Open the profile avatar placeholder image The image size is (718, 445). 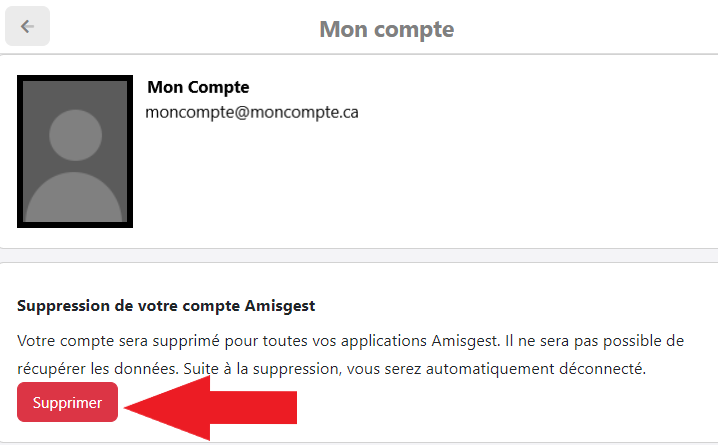tap(75, 151)
